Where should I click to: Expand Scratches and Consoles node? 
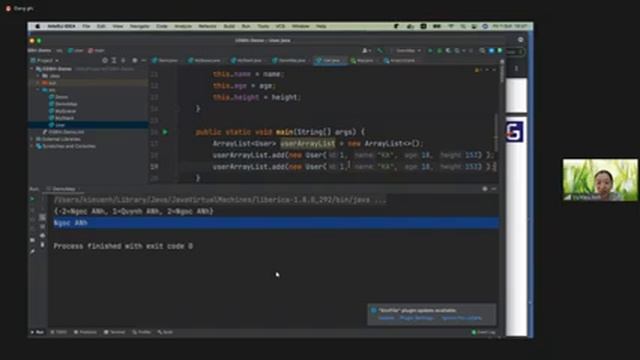click(32, 146)
